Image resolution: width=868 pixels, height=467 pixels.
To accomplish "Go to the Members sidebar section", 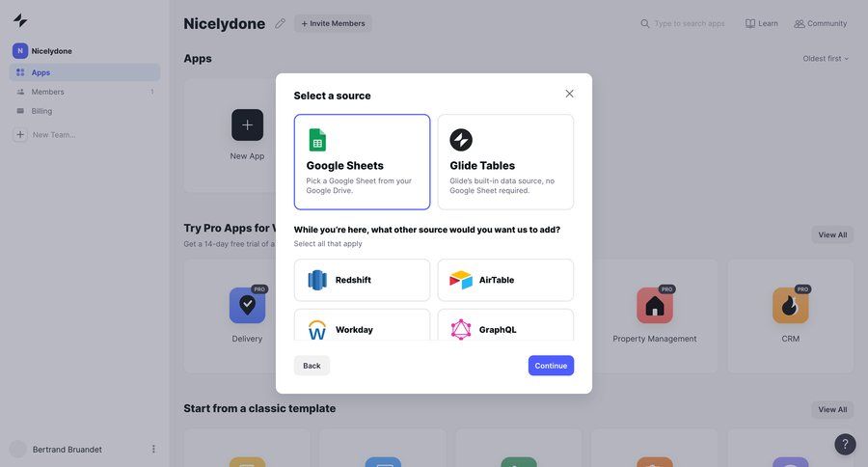I will point(85,92).
